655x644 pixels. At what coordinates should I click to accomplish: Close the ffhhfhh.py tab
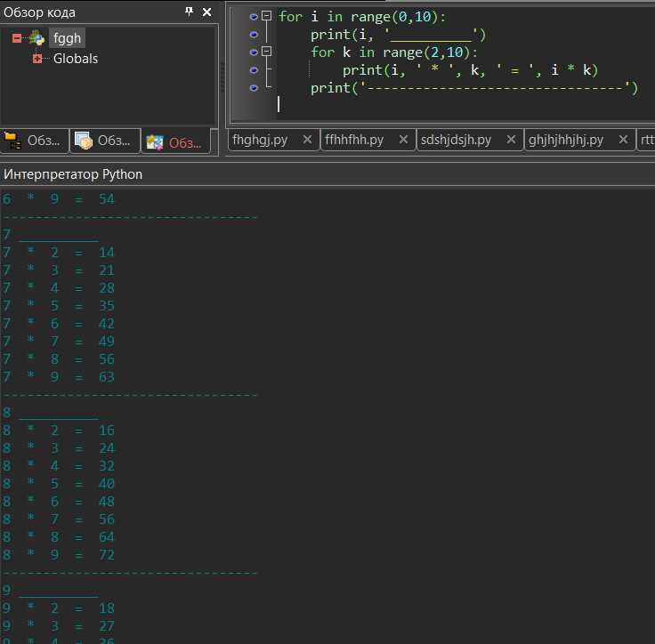[x=403, y=140]
